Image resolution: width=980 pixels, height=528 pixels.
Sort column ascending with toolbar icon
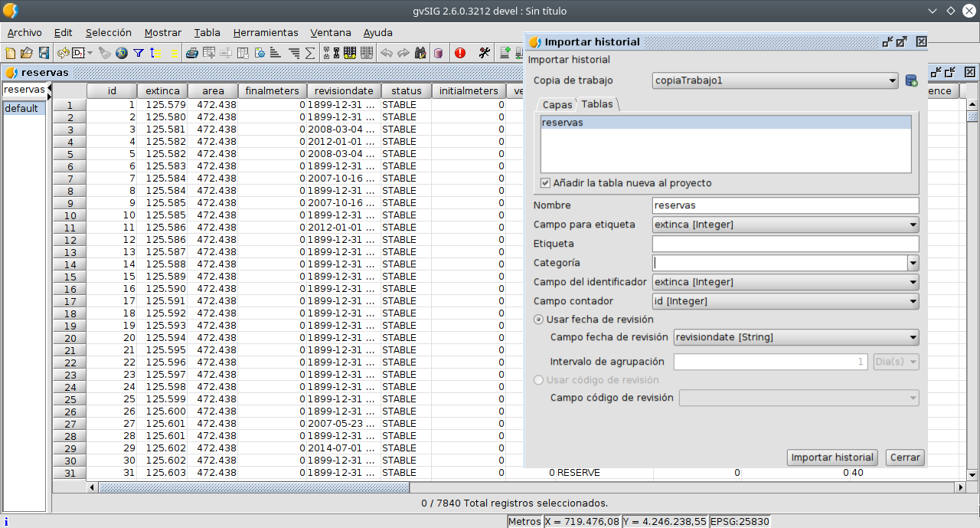coord(276,53)
